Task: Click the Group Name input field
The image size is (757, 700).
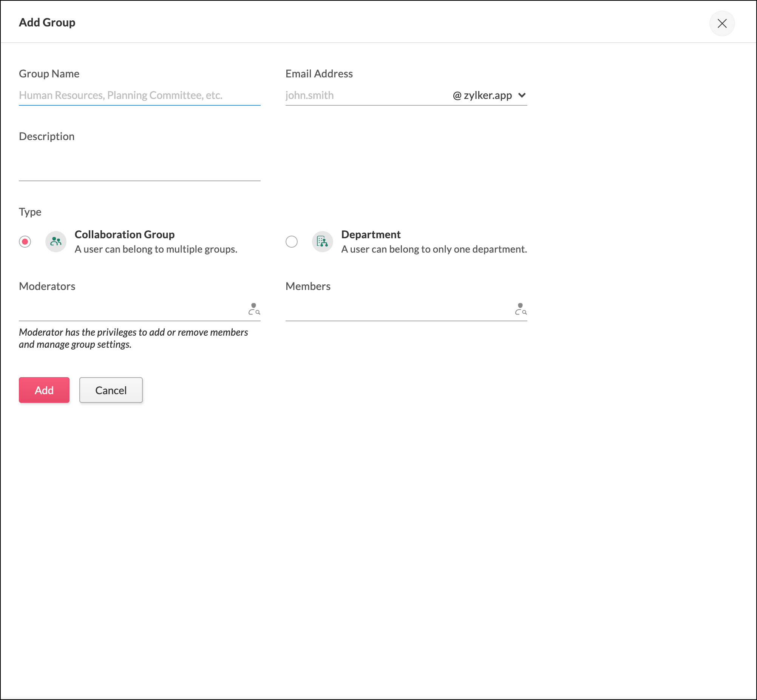Action: pos(139,95)
